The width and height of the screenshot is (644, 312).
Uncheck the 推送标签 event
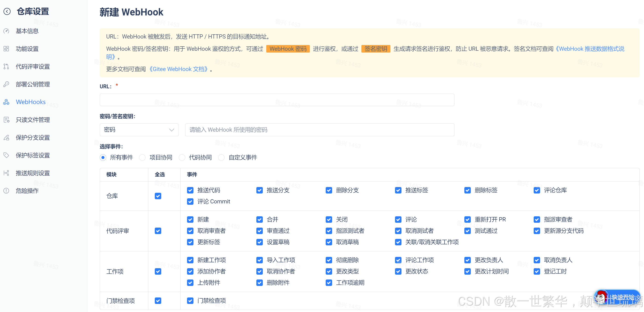coord(398,190)
